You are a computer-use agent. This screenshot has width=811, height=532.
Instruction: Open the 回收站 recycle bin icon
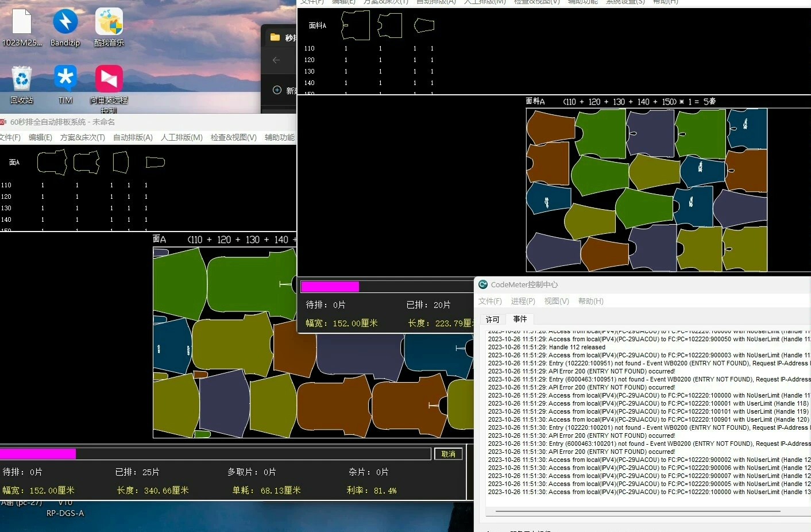[22, 84]
